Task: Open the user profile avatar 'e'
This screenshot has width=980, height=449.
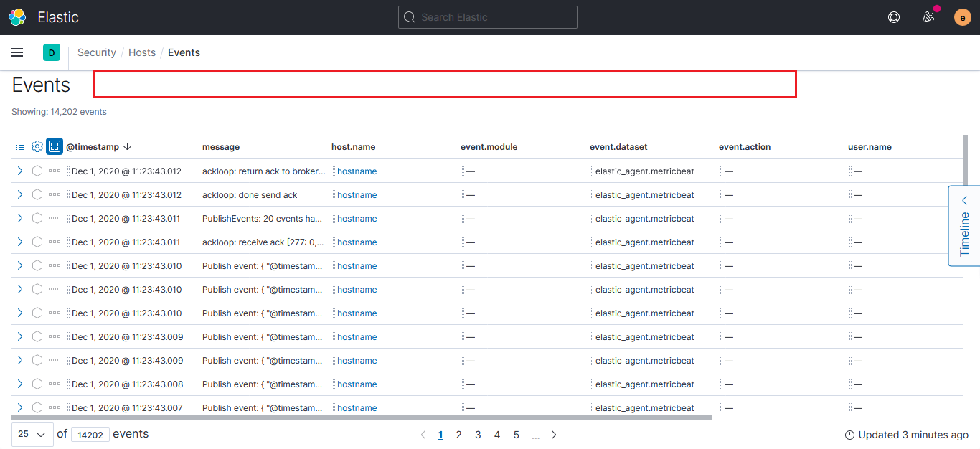Action: [962, 16]
